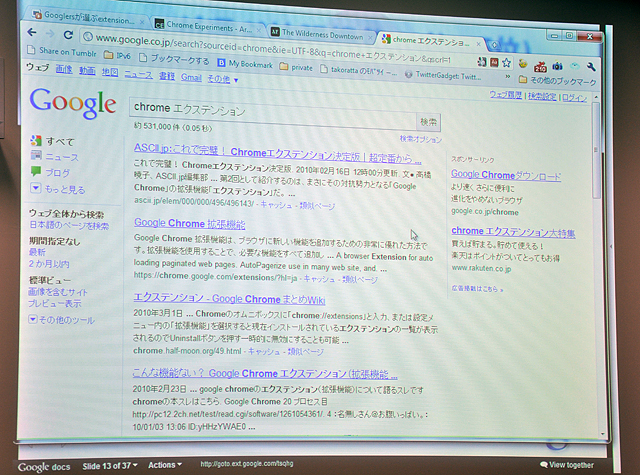
Task: Click the takoratta bookmark
Action: 359,71
